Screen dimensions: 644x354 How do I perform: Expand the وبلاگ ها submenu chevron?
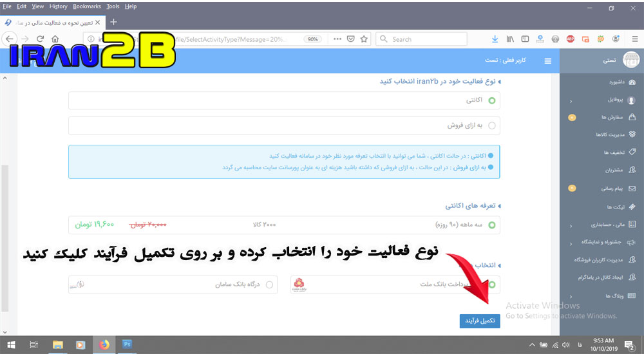(x=571, y=297)
